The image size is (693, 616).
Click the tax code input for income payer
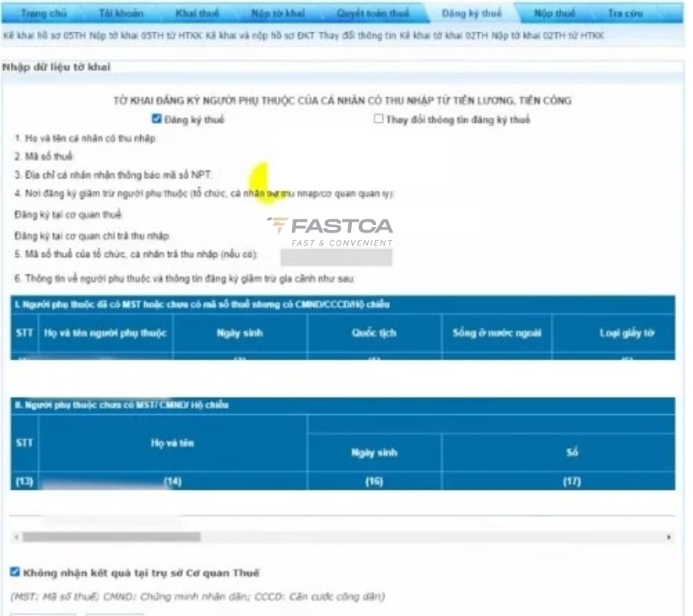click(x=336, y=256)
